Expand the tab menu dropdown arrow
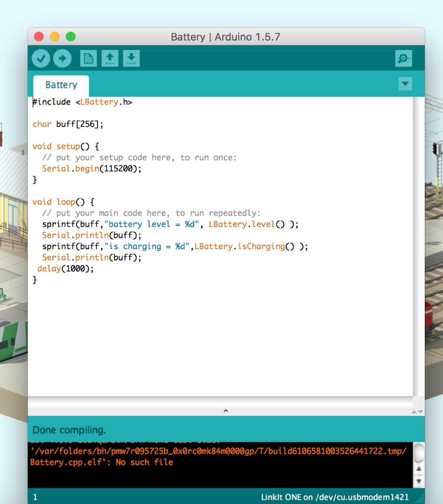Image resolution: width=443 pixels, height=504 pixels. [405, 84]
